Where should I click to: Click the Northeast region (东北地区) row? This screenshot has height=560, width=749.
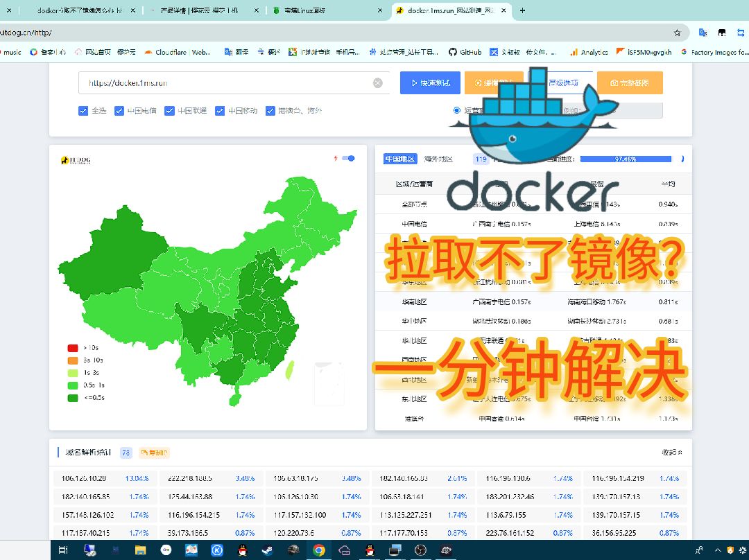[533, 399]
